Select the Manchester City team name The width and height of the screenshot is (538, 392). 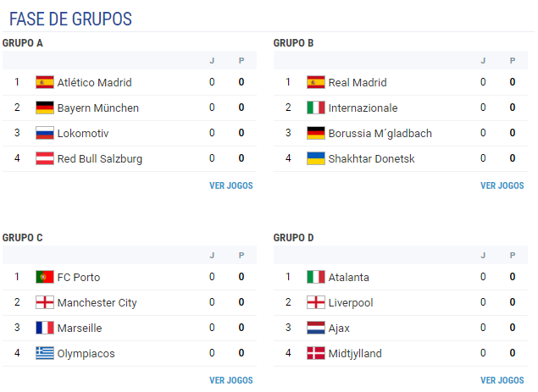point(97,303)
